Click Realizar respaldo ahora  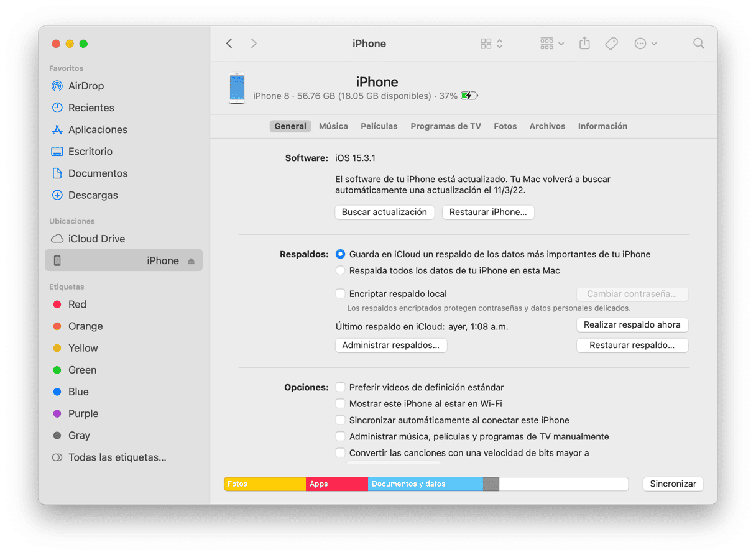(x=632, y=324)
